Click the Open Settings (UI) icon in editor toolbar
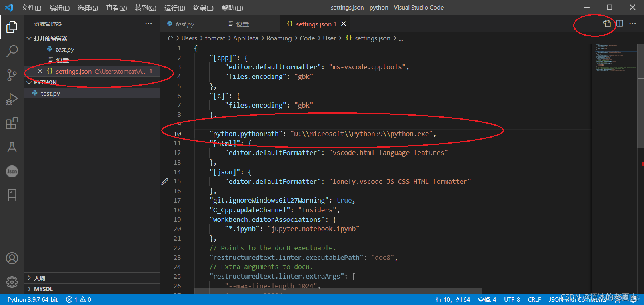The image size is (644, 305). 607,24
